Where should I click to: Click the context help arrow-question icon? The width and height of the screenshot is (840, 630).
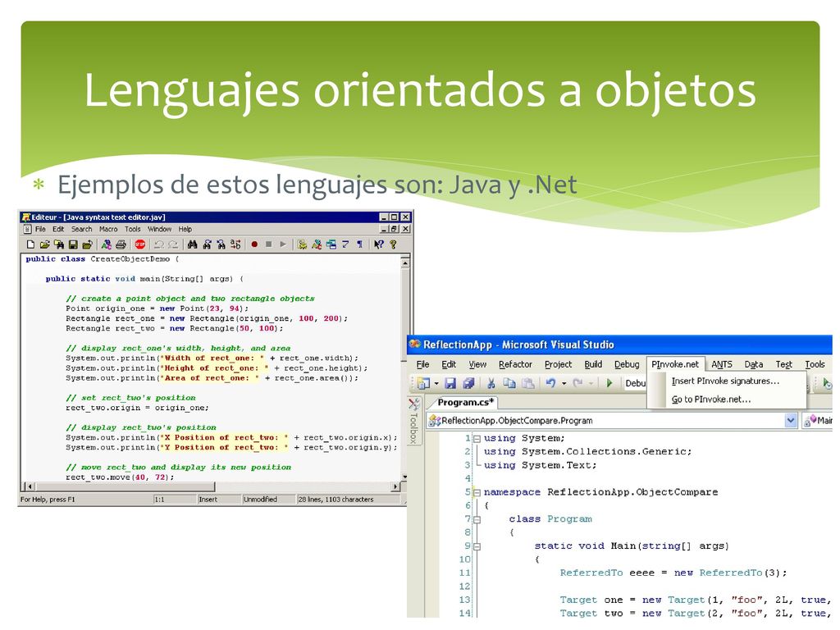point(379,244)
